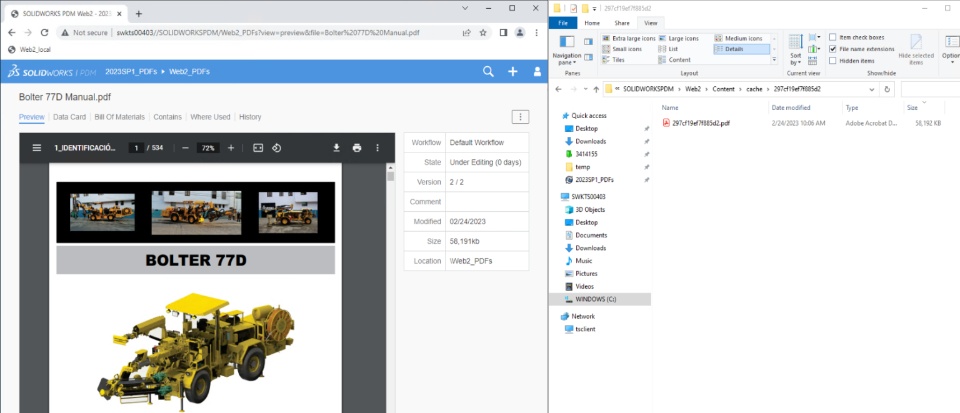
Task: Click the PDF page number field
Action: point(136,148)
